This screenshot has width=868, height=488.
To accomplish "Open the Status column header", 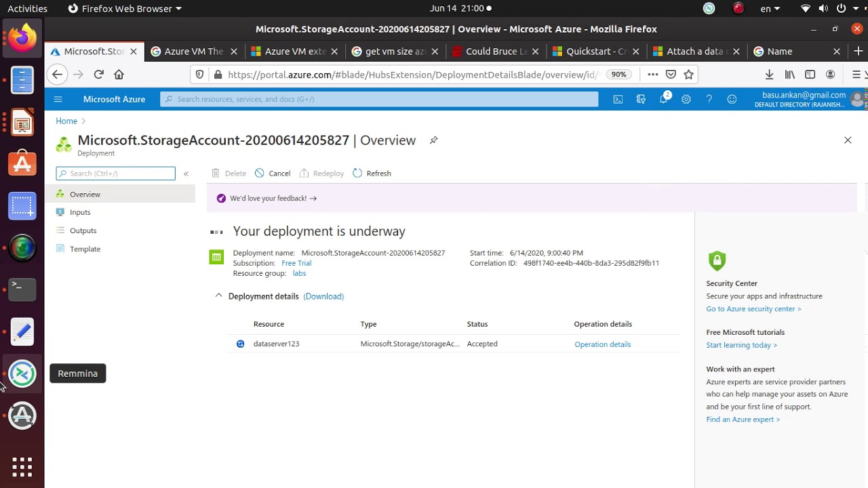I will [477, 324].
